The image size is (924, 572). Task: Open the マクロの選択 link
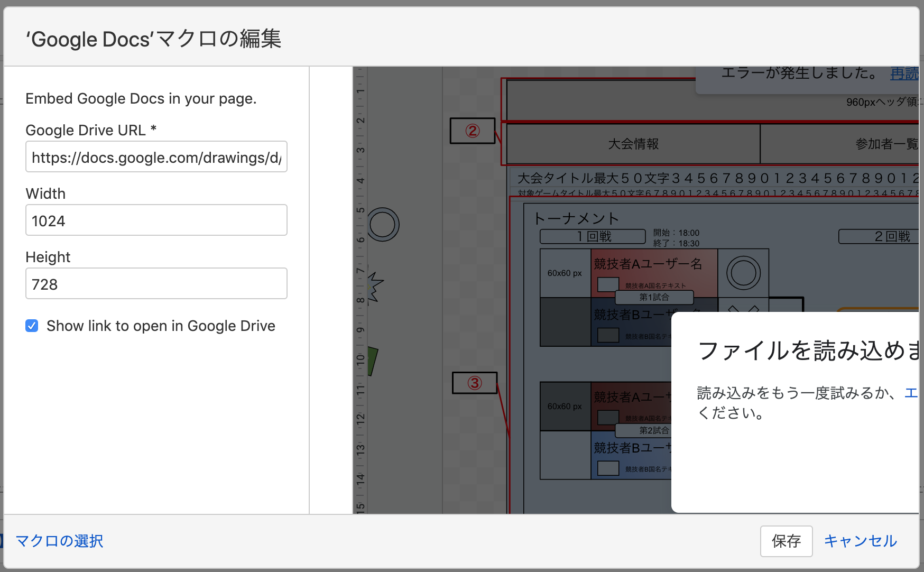[59, 541]
